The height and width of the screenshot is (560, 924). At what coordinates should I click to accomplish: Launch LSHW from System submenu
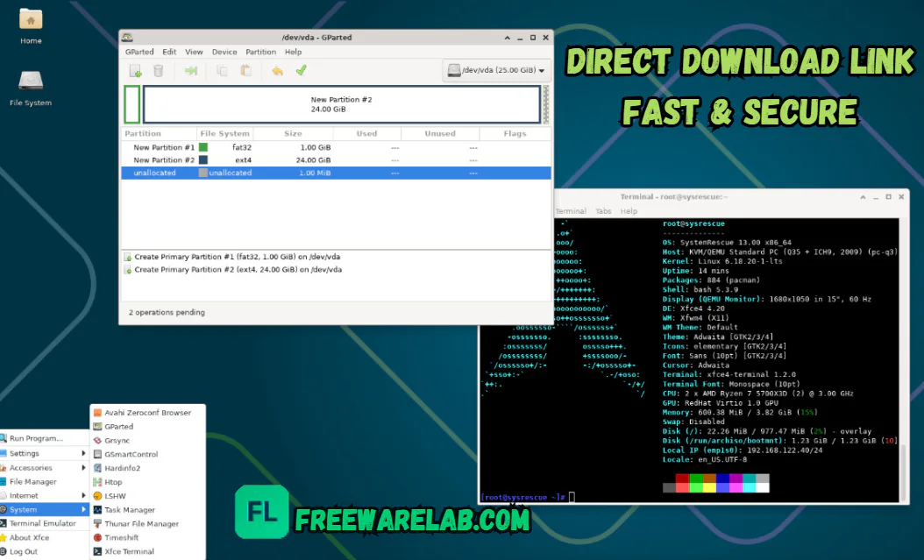(x=147, y=496)
